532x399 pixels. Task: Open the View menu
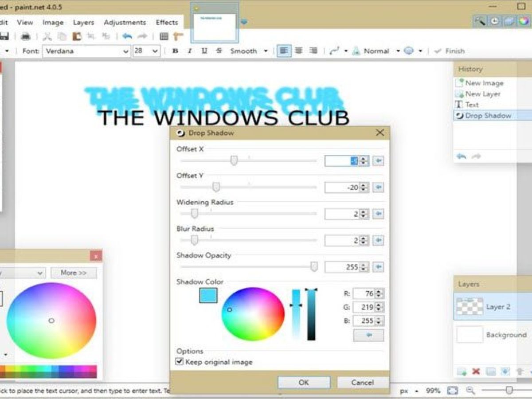(25, 22)
